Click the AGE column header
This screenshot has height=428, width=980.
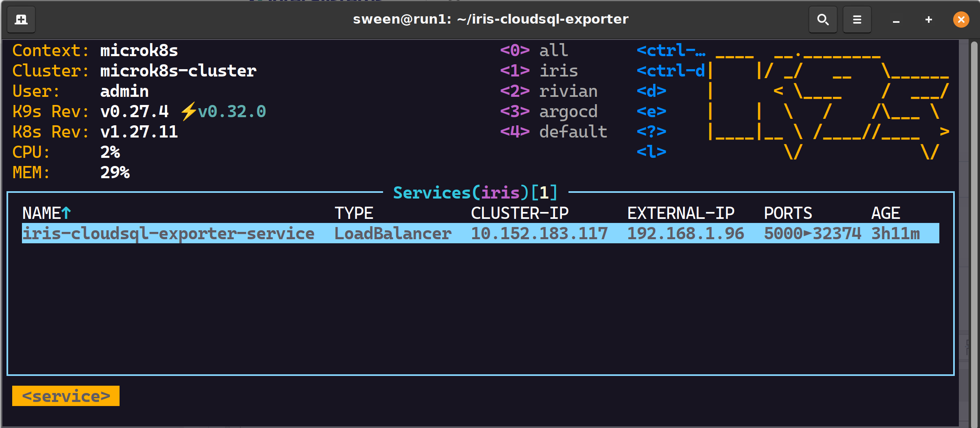coord(885,213)
